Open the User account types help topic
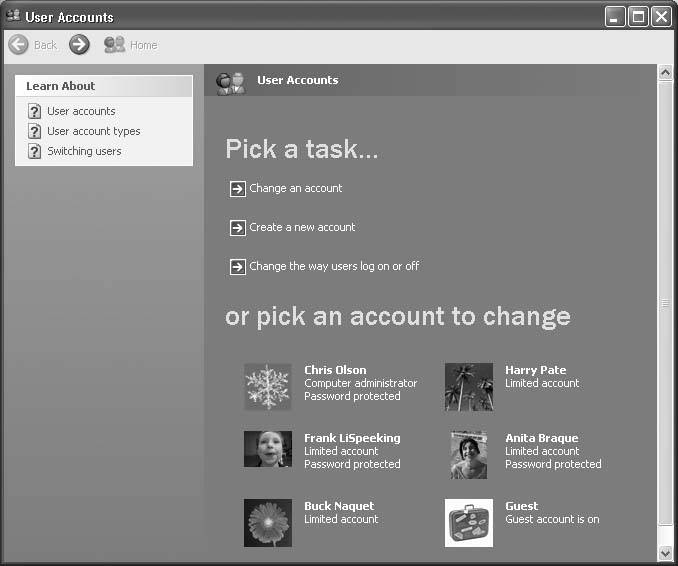Screen dimensions: 678x566 pos(93,131)
